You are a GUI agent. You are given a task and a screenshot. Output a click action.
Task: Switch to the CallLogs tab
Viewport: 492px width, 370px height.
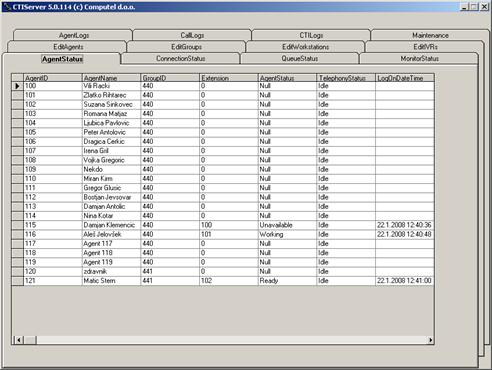tap(192, 35)
